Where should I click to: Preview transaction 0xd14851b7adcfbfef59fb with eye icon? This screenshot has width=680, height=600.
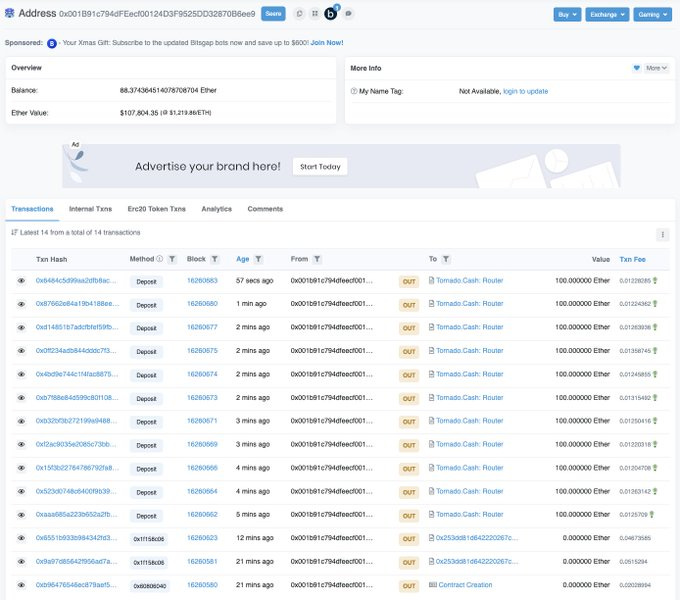[x=21, y=328]
